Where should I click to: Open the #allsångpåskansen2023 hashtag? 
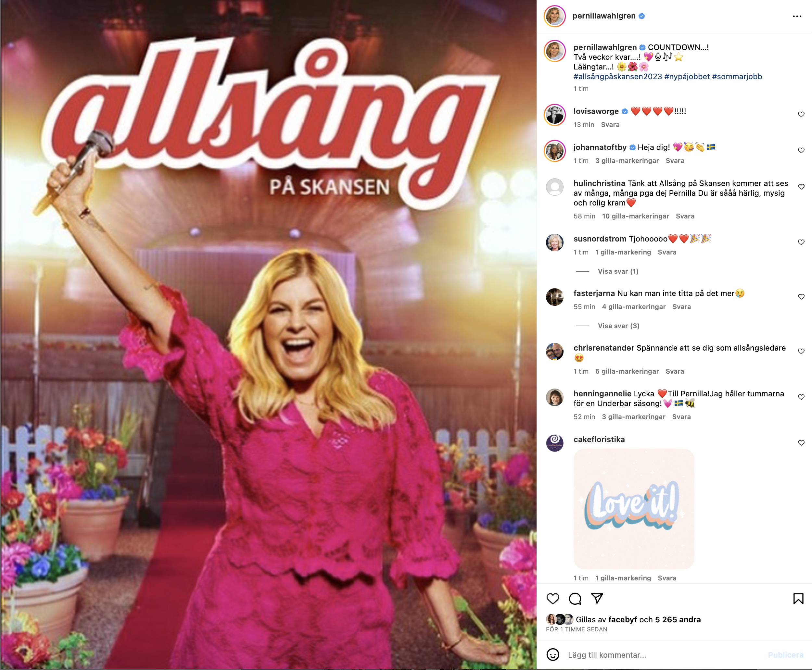pyautogui.click(x=617, y=76)
